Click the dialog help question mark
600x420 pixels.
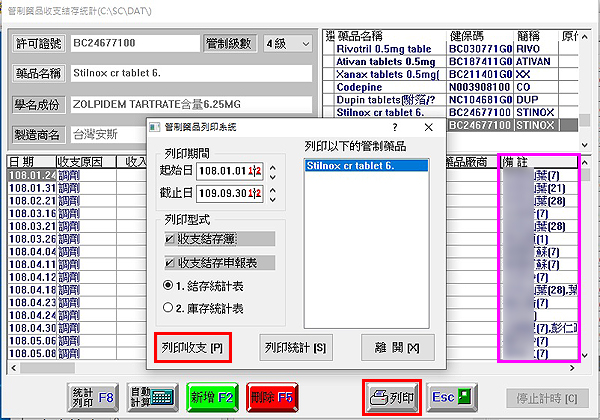[x=395, y=127]
